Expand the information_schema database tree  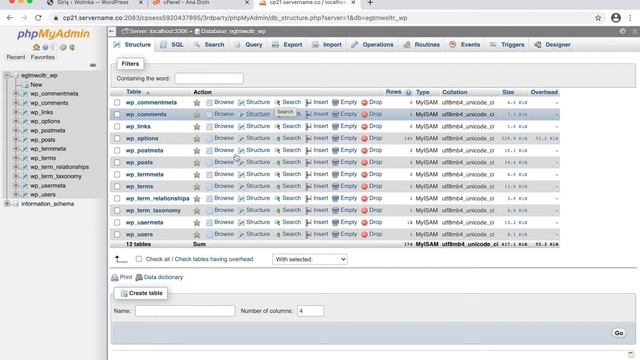pyautogui.click(x=7, y=204)
